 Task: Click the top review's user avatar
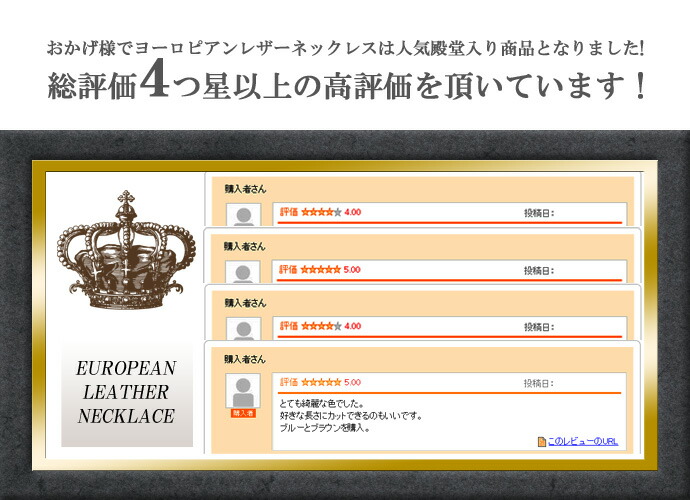(x=244, y=216)
